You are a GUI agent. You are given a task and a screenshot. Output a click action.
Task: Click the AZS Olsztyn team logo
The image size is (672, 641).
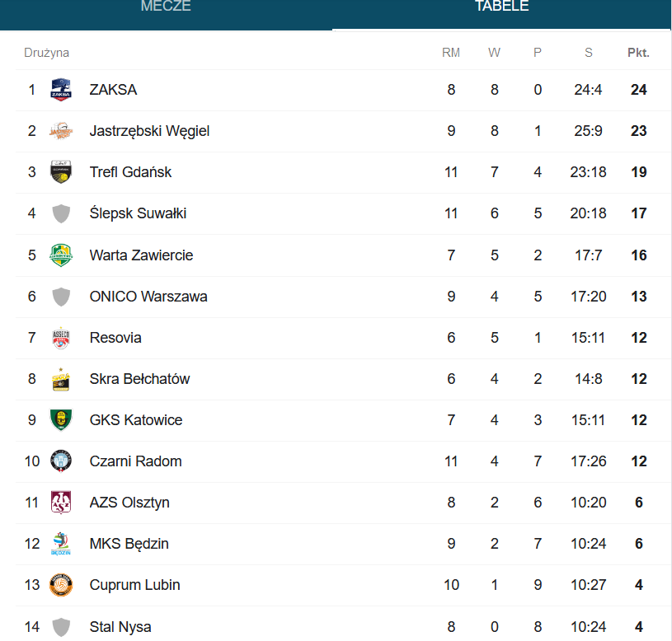(x=61, y=503)
